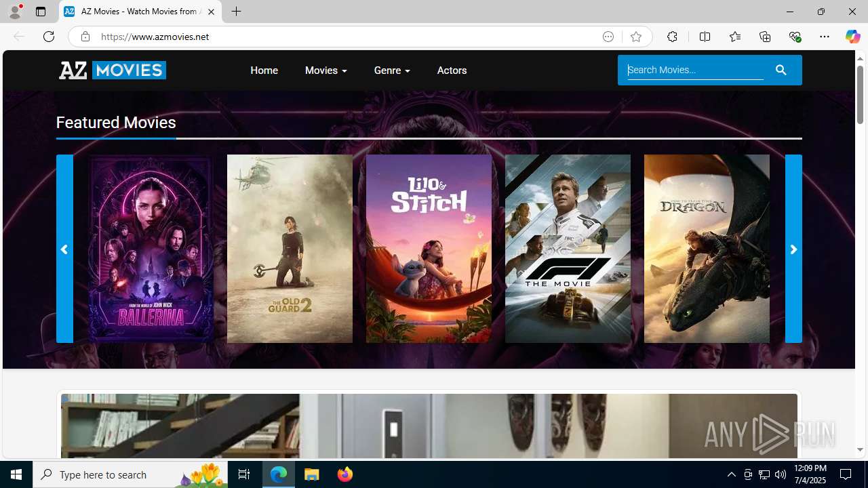Expand the Movies dropdown menu
The height and width of the screenshot is (488, 868).
(325, 70)
